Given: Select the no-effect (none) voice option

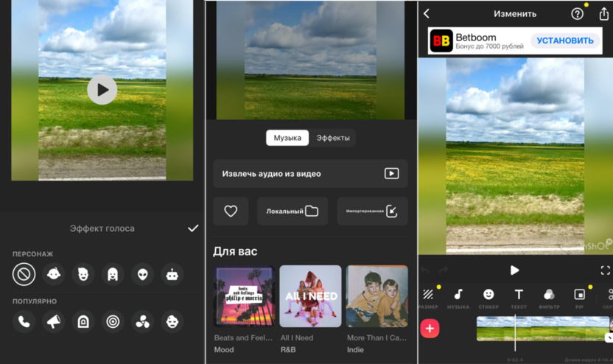Looking at the screenshot, I should [24, 274].
